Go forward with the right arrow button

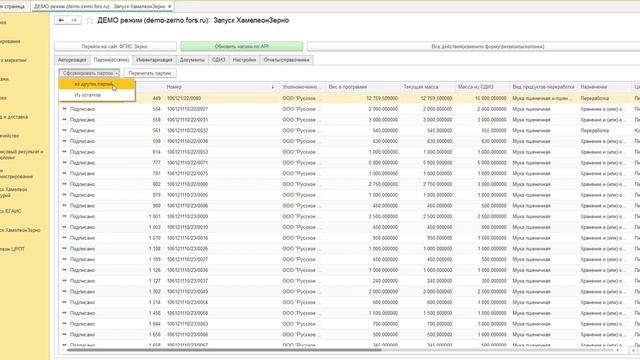[x=74, y=20]
